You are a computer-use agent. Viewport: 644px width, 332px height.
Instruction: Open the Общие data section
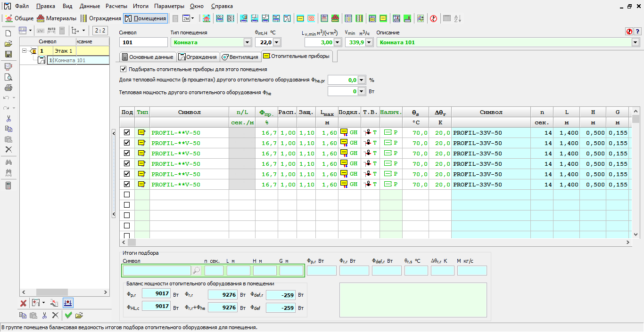[19, 18]
